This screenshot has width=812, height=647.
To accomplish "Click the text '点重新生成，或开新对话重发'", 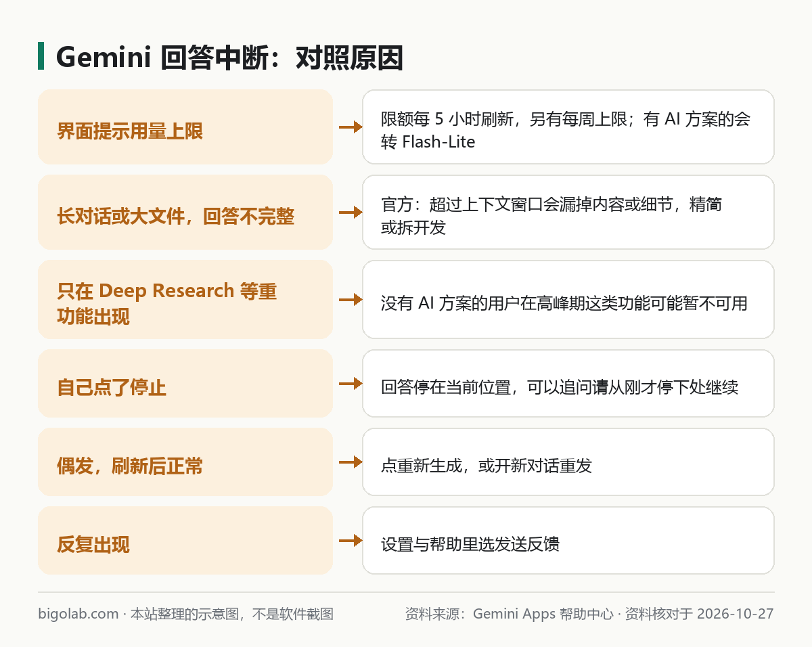I will [486, 466].
